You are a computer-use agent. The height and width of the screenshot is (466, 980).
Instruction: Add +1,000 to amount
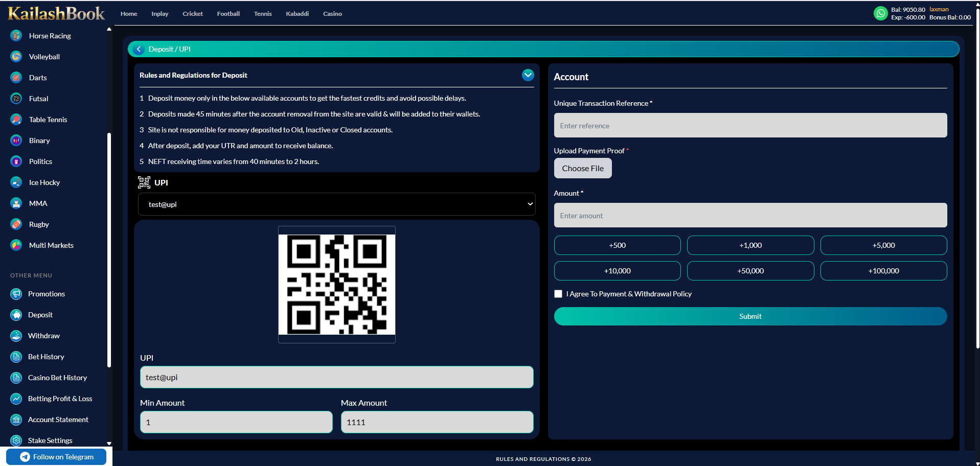point(750,245)
